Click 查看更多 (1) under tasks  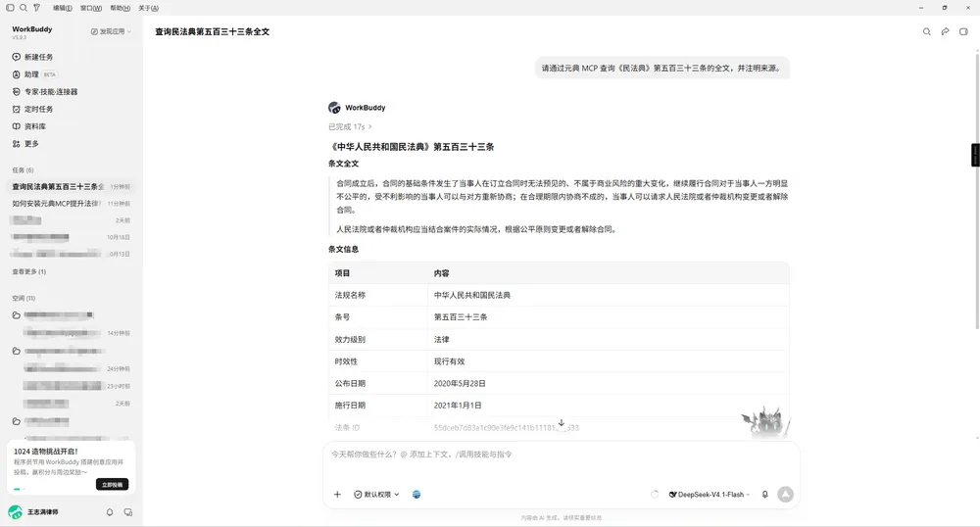pyautogui.click(x=28, y=271)
